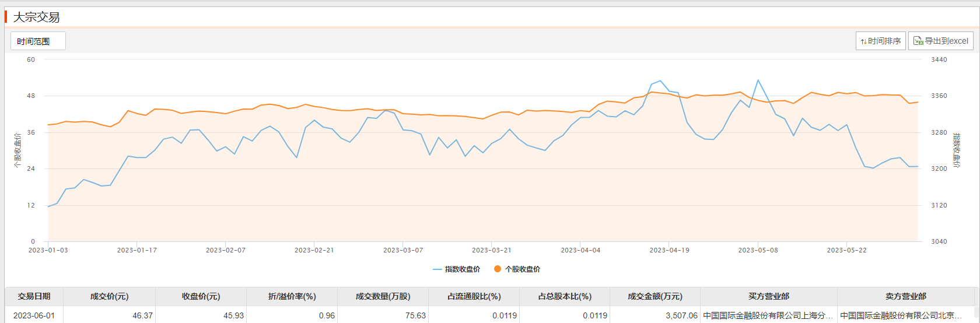Click the 成交价(元) column header

[109, 296]
